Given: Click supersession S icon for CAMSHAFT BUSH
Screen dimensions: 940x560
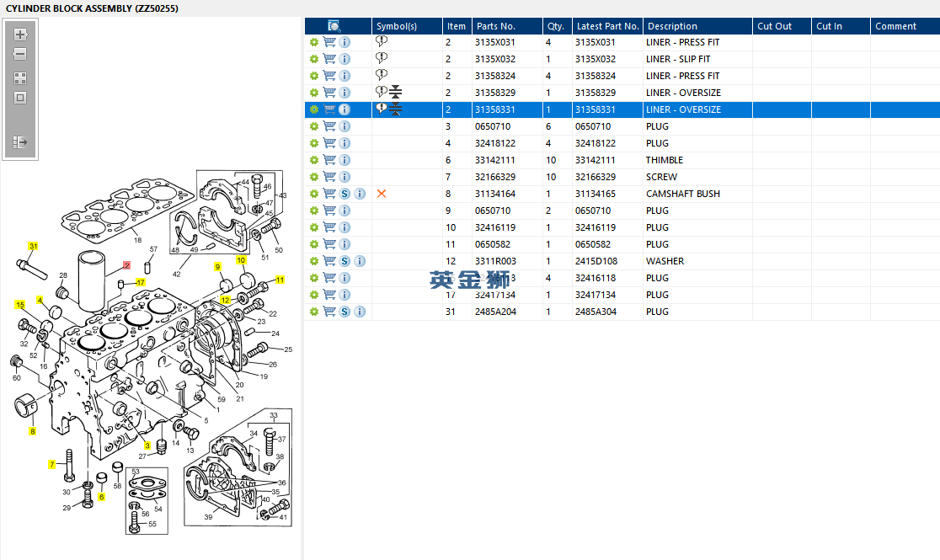Looking at the screenshot, I should [344, 194].
